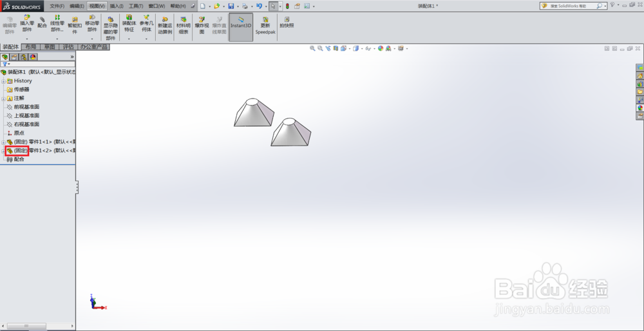Open the 窗口(W) menu
The width and height of the screenshot is (644, 331).
(156, 6)
